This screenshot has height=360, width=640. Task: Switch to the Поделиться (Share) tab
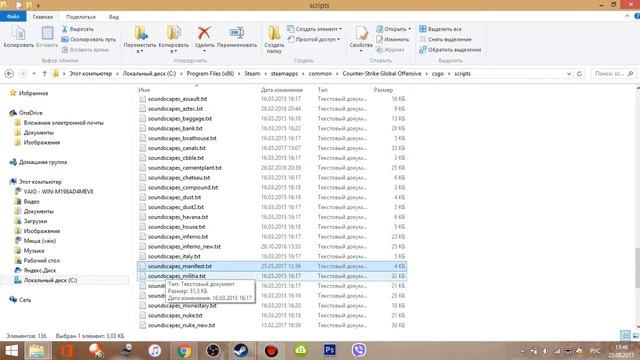[x=81, y=17]
